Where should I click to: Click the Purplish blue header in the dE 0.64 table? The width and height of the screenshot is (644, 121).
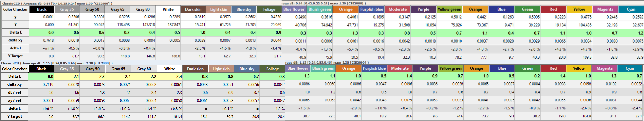click(371, 9)
